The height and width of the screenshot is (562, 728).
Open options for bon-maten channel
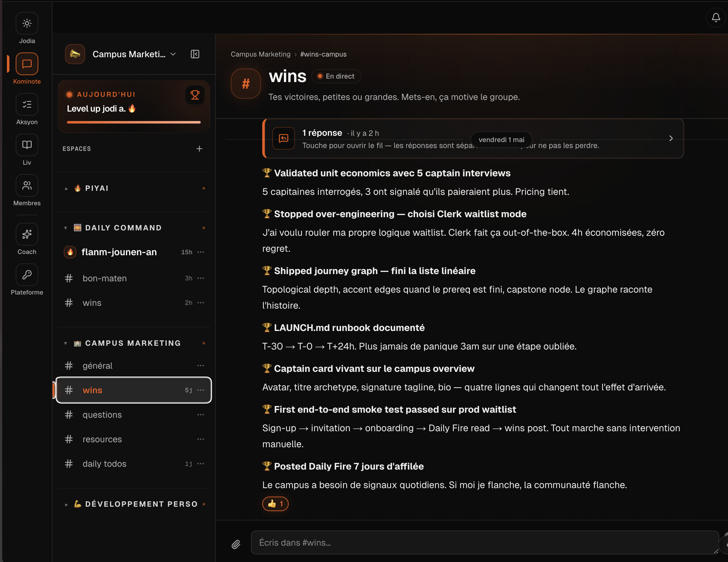[x=201, y=278]
